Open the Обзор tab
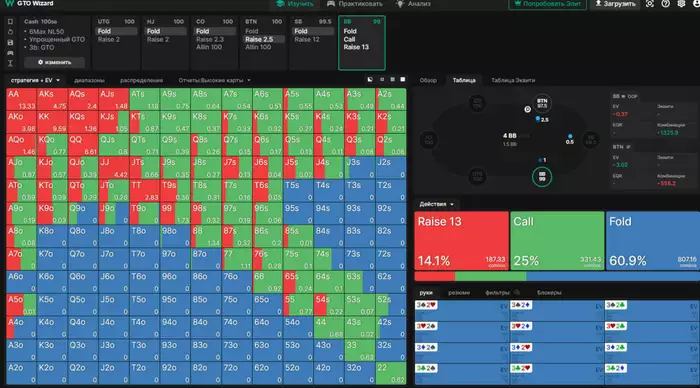700x388 pixels. coord(428,80)
